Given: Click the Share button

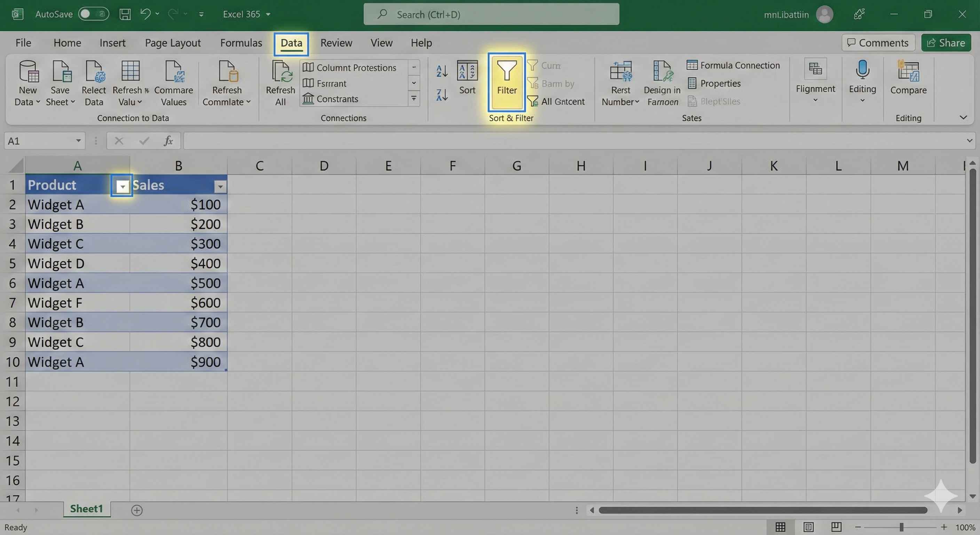Looking at the screenshot, I should coord(946,42).
